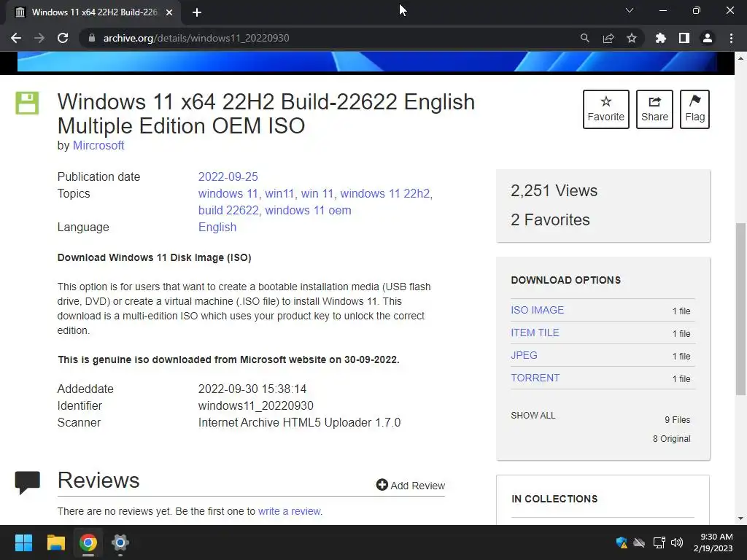The width and height of the screenshot is (747, 560).
Task: Bookmark this tab with star icon
Action: pyautogui.click(x=632, y=38)
